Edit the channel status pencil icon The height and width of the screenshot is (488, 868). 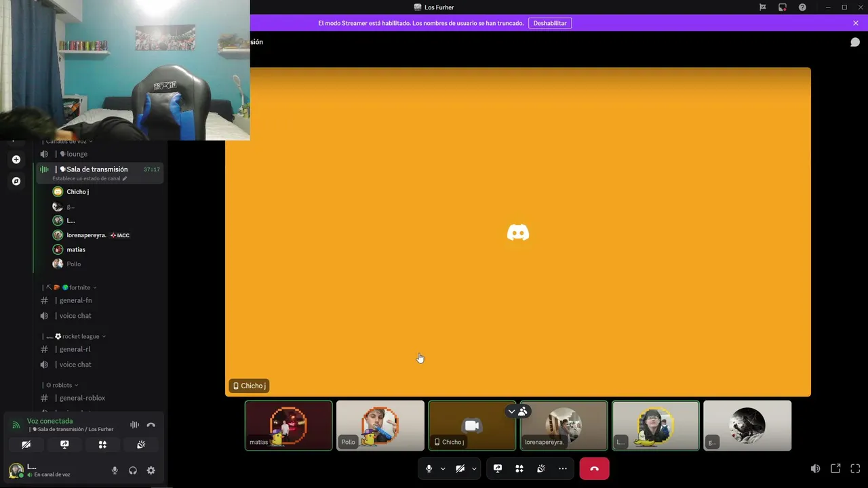click(124, 179)
